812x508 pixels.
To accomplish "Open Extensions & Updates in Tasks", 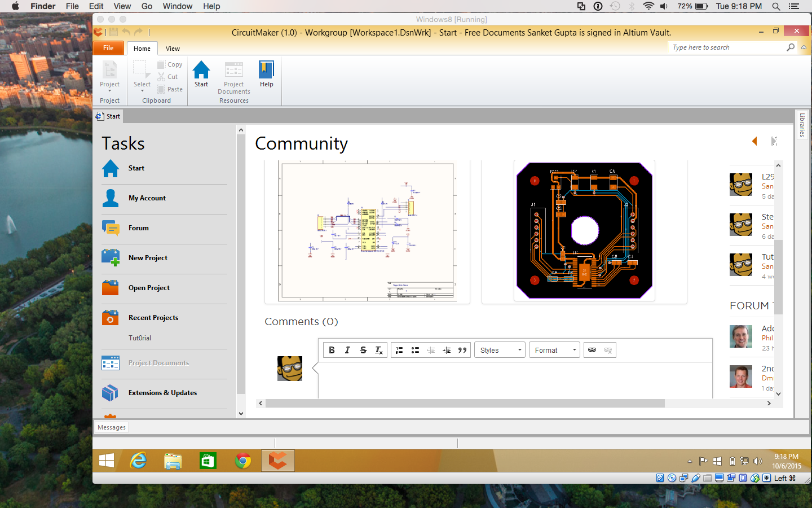I will (162, 393).
